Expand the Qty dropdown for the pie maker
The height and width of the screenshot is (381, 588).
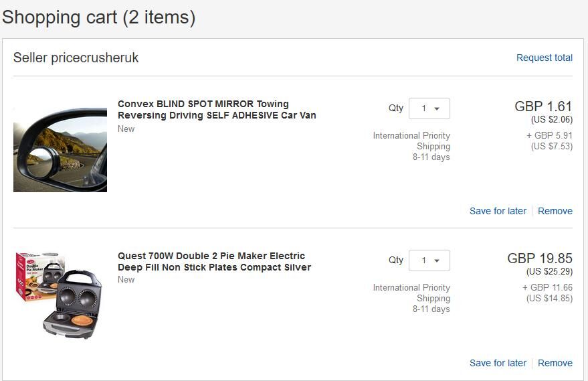click(x=429, y=260)
